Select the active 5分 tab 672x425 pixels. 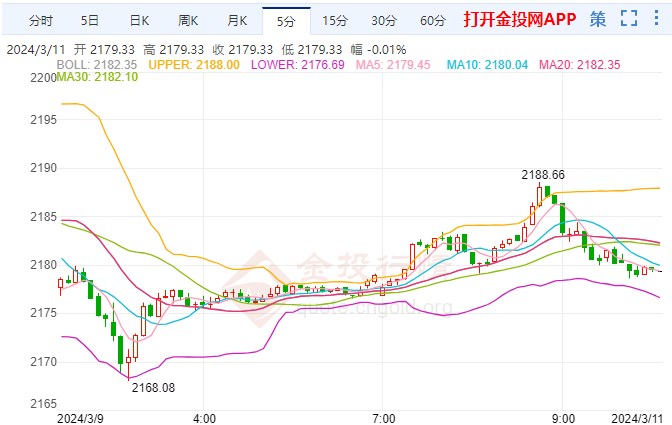point(286,21)
